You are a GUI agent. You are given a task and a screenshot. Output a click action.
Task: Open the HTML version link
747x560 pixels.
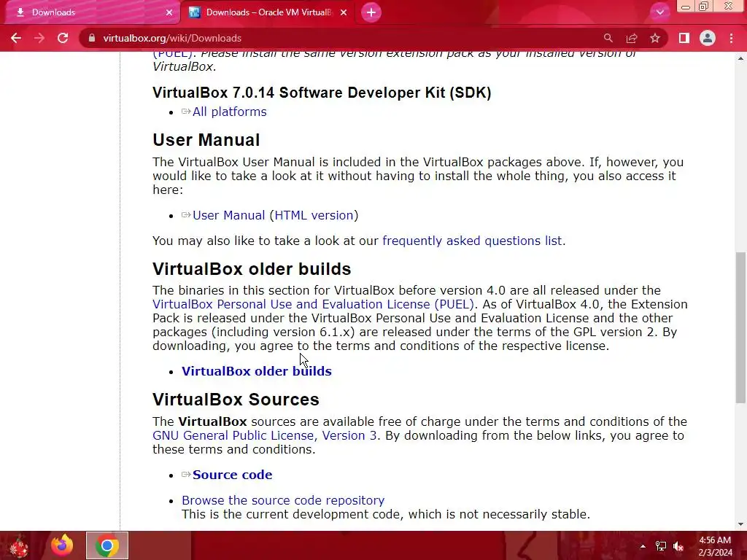pyautogui.click(x=314, y=215)
